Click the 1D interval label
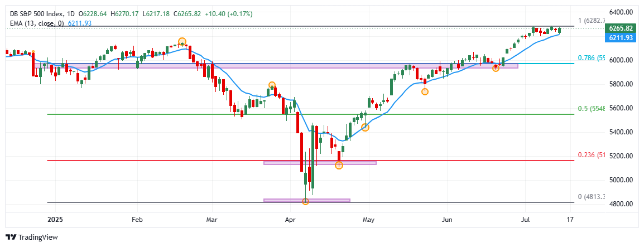 pos(69,13)
